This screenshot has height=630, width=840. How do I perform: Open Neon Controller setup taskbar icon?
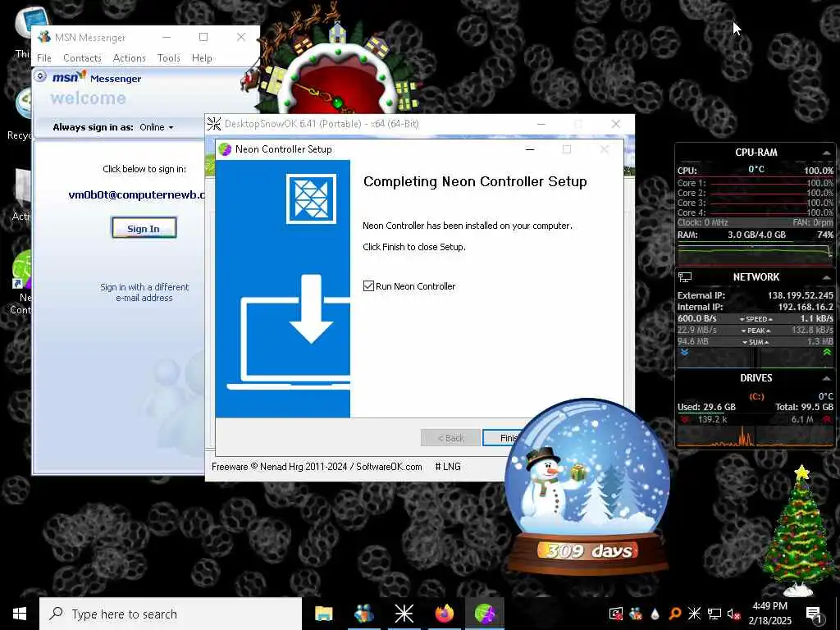(484, 614)
